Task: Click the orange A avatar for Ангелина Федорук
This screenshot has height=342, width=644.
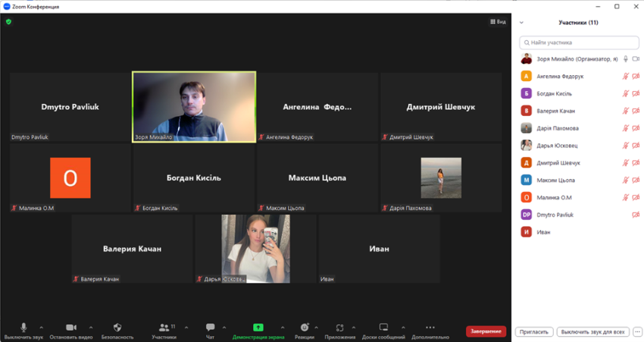Action: [526, 76]
